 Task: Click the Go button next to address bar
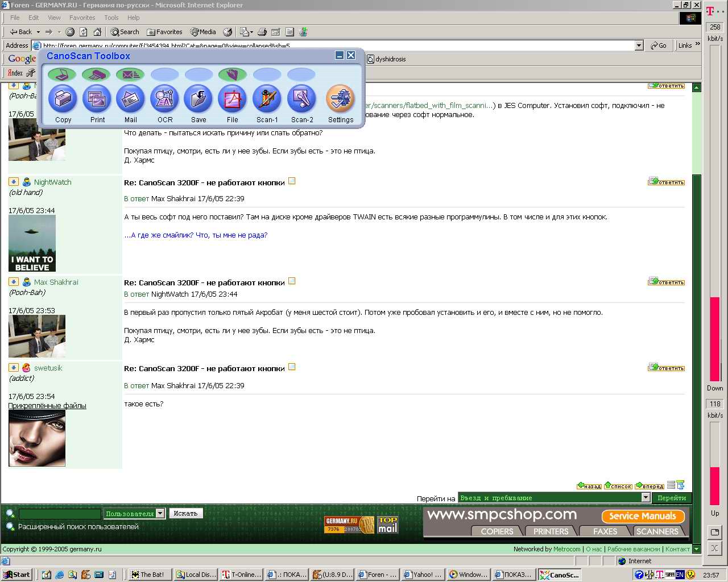pos(659,45)
